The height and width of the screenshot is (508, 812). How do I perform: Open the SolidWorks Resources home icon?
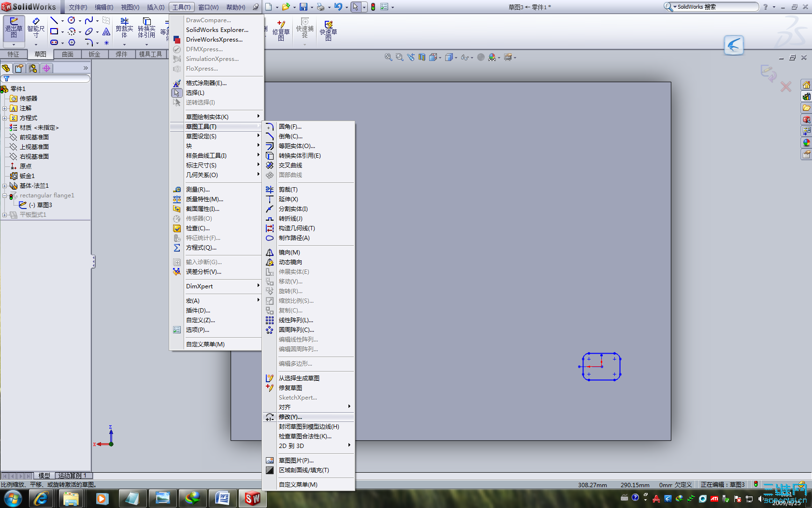click(806, 85)
